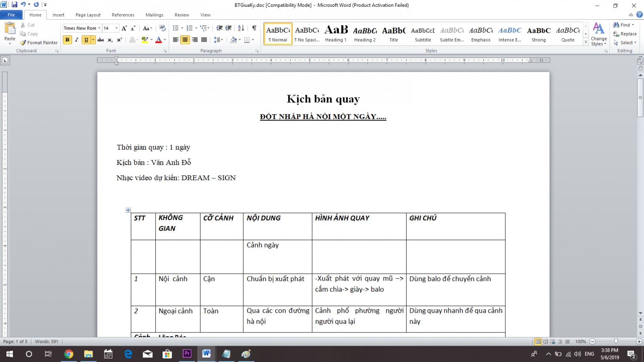Open the File tab
644x362 pixels.
coord(11,15)
